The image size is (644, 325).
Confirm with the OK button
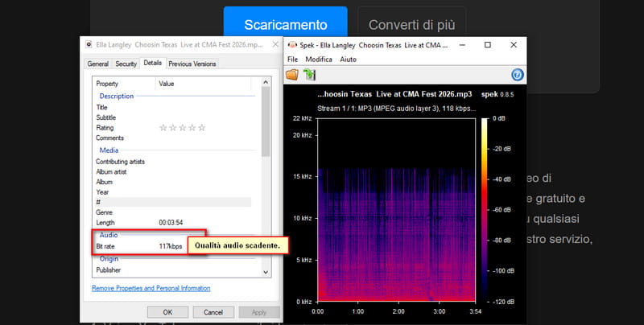point(167,312)
